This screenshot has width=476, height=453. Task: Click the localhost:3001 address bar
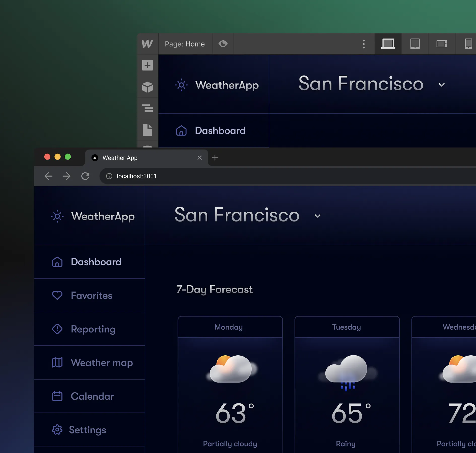(288, 176)
